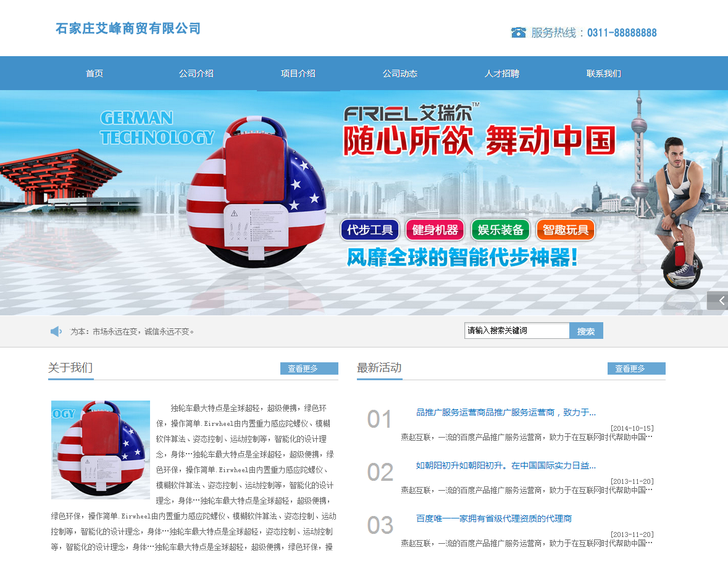This screenshot has height=566, width=728.
Task: Click the date [2013-11-20] under entry 02
Action: click(632, 481)
